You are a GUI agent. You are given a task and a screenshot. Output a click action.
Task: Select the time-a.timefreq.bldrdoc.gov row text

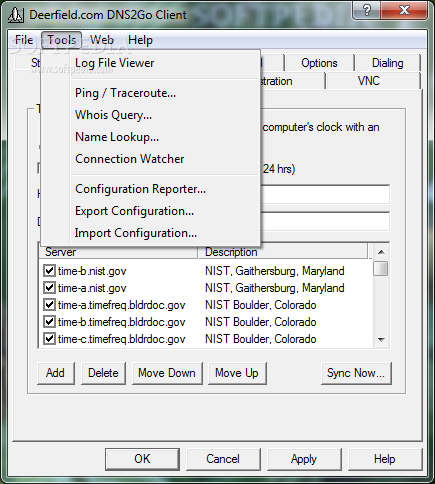coord(121,305)
